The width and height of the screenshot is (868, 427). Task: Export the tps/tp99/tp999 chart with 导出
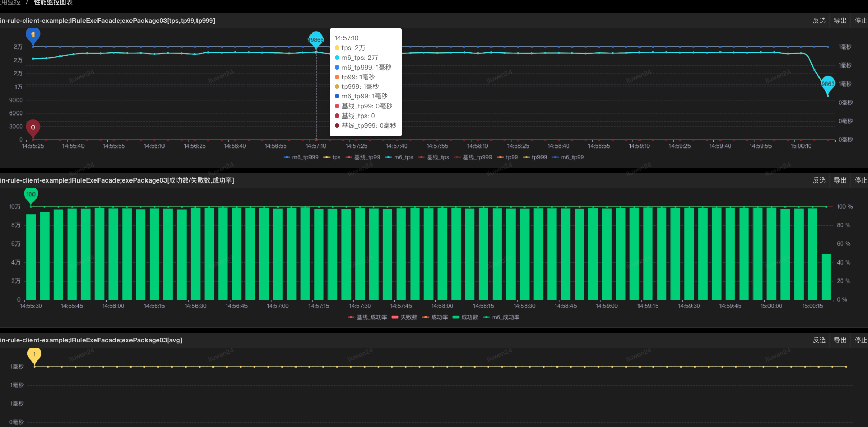840,21
